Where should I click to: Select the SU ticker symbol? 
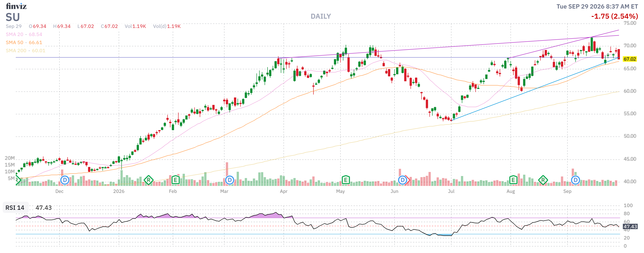(x=13, y=17)
